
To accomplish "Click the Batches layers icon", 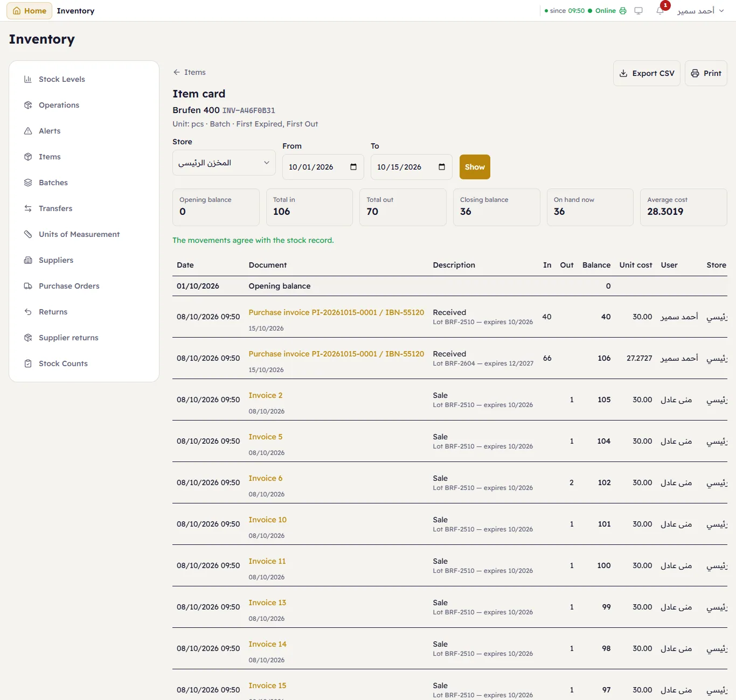I will pos(28,183).
